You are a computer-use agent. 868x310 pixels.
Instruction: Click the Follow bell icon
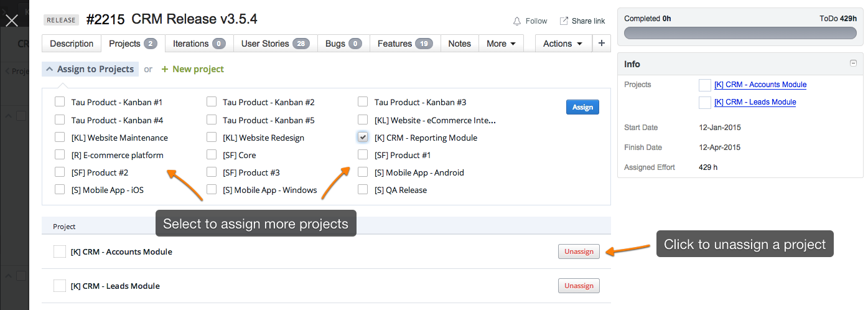click(x=517, y=21)
